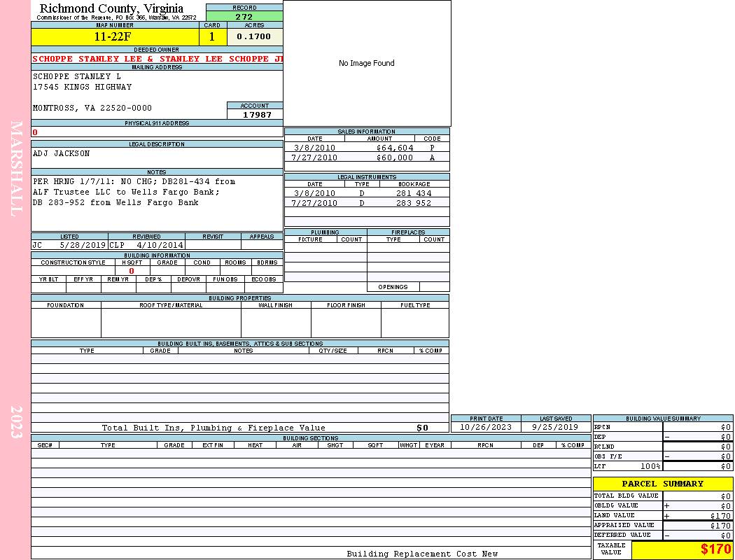Select book/page 281 434 legal instrument
Viewport: 735px width, 560px height.
point(413,193)
